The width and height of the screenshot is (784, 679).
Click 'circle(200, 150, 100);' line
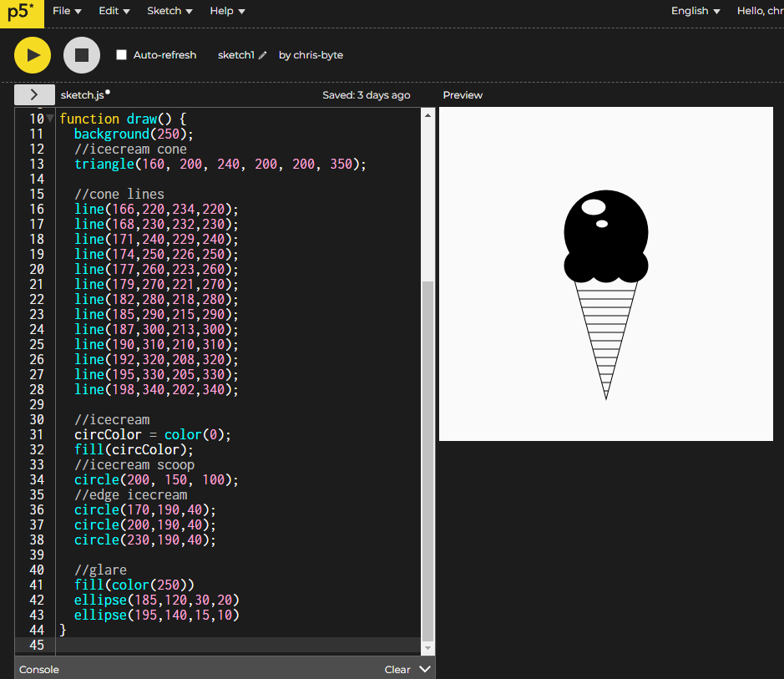[x=156, y=479]
